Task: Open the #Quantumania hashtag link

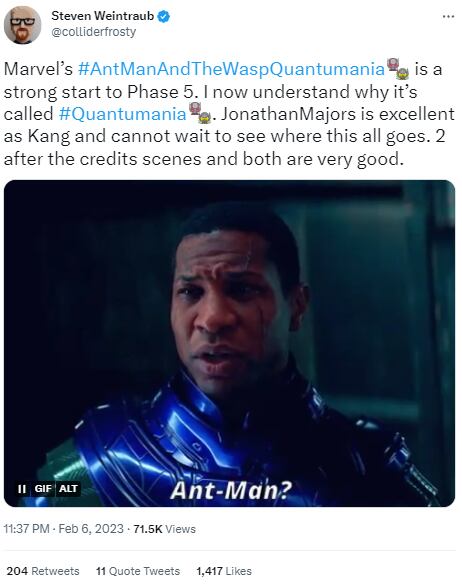Action: coord(123,114)
